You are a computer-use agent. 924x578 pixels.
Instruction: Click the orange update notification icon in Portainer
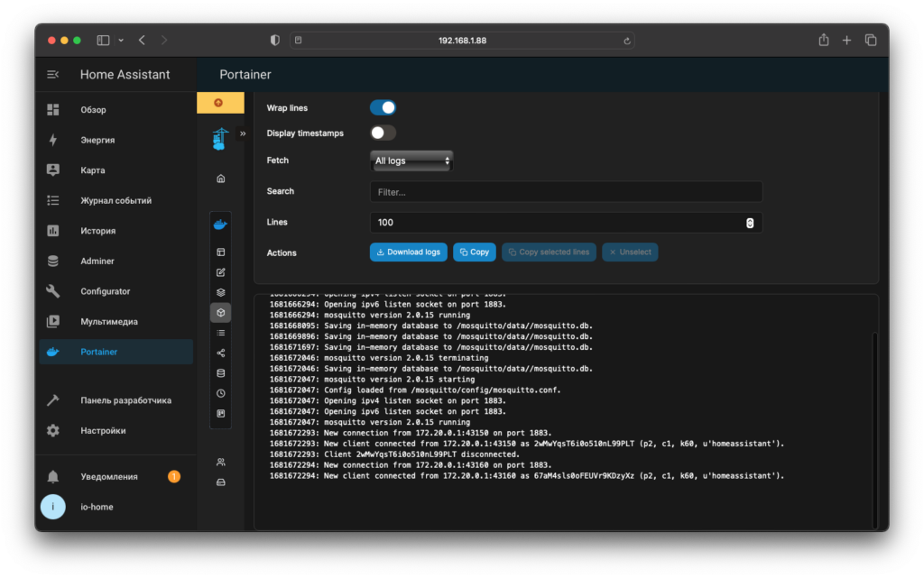pyautogui.click(x=218, y=103)
